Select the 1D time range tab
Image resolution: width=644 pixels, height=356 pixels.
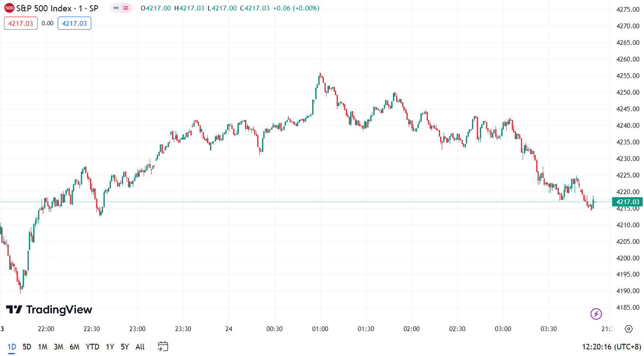(x=12, y=347)
